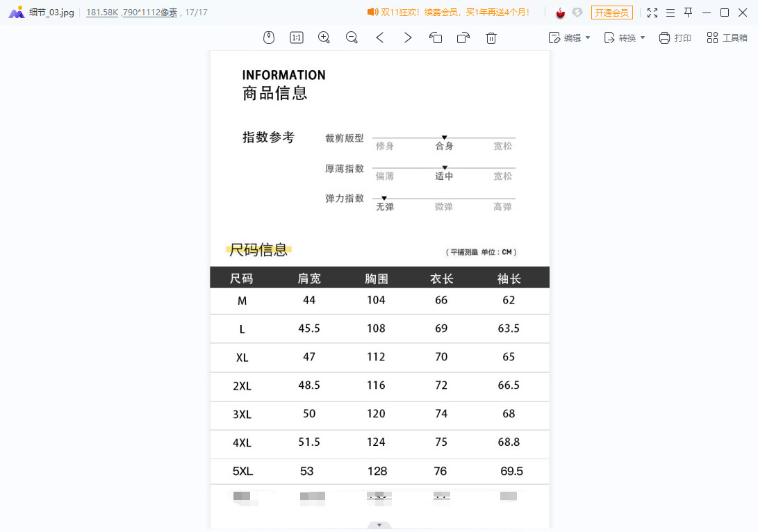Click the 双11狂欢 promotion link
758x532 pixels.
(455, 12)
